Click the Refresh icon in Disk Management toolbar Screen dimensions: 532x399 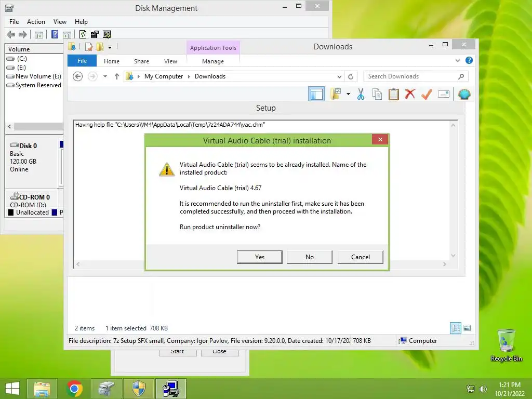[83, 34]
